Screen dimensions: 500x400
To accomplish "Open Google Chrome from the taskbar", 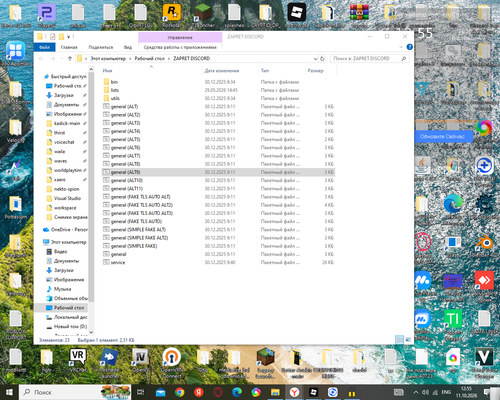I will click(179, 392).
